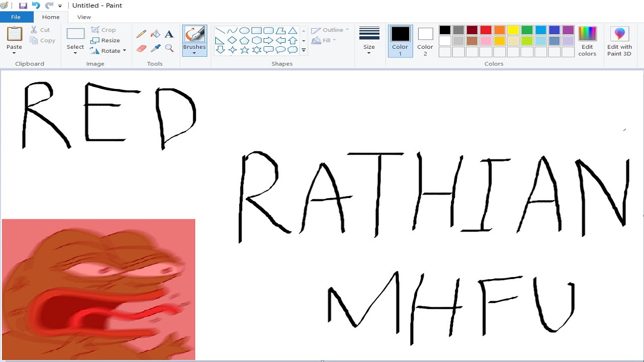Choose the Oval callout shape

(281, 50)
